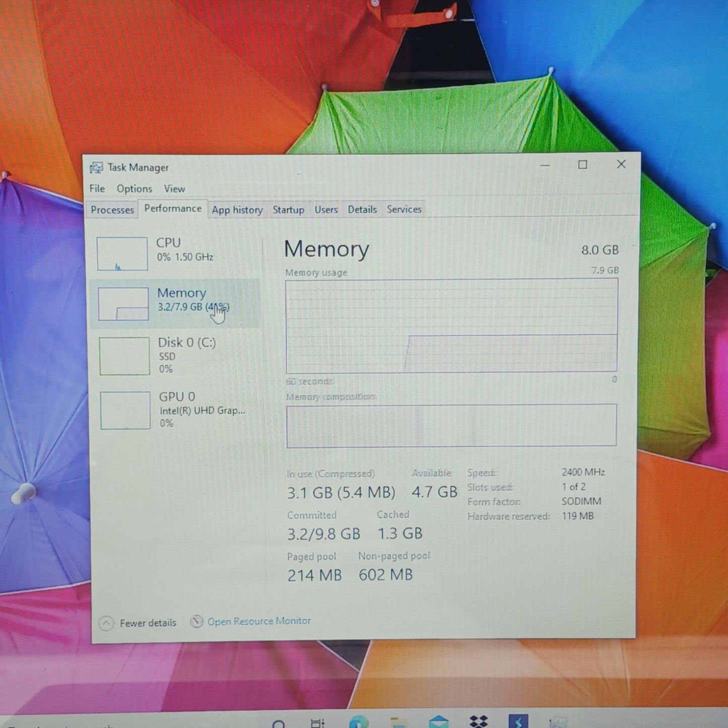This screenshot has height=728, width=728.
Task: Open Microsoft Edge from the taskbar
Action: (359, 722)
